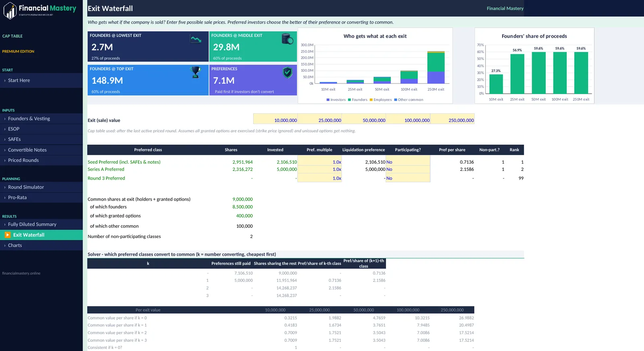The width and height of the screenshot is (644, 351).
Task: Click the 148.9M top exit value
Action: (107, 80)
